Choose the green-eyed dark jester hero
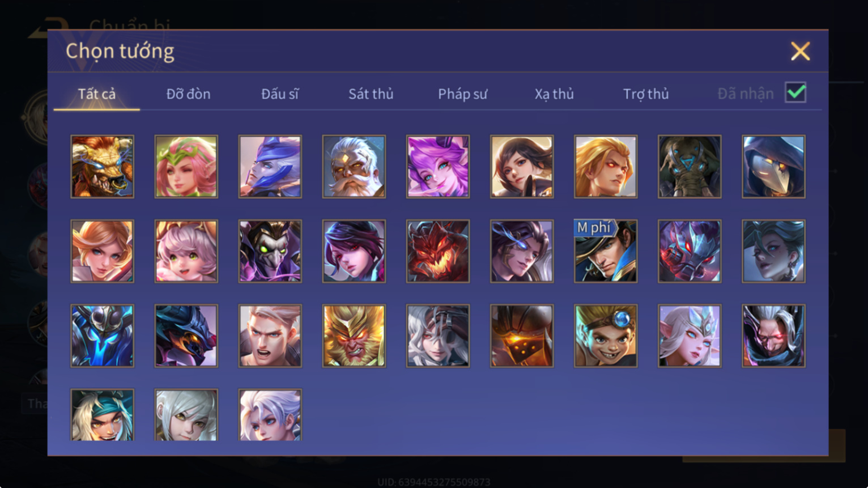868x488 pixels. point(270,251)
